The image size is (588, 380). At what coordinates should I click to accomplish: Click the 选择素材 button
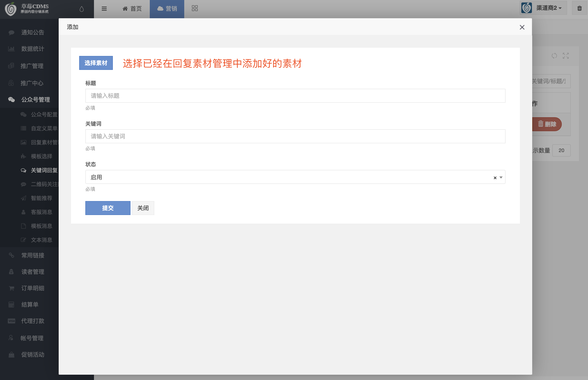(x=96, y=63)
